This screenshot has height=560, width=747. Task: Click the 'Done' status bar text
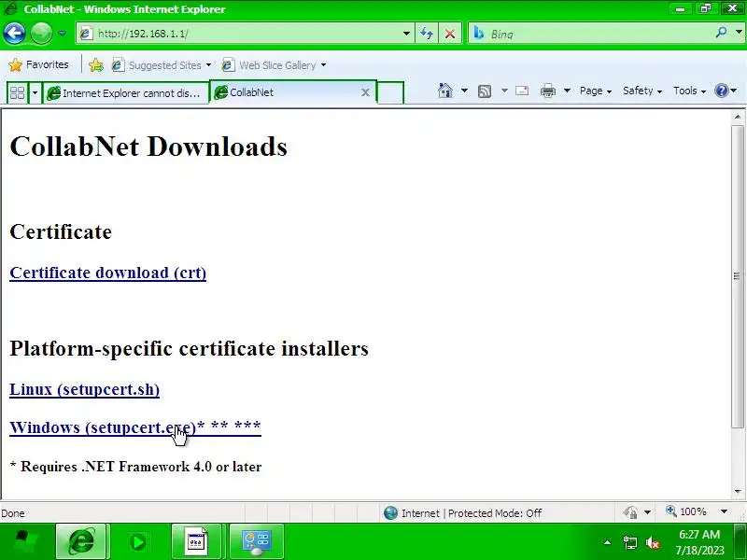(x=13, y=513)
